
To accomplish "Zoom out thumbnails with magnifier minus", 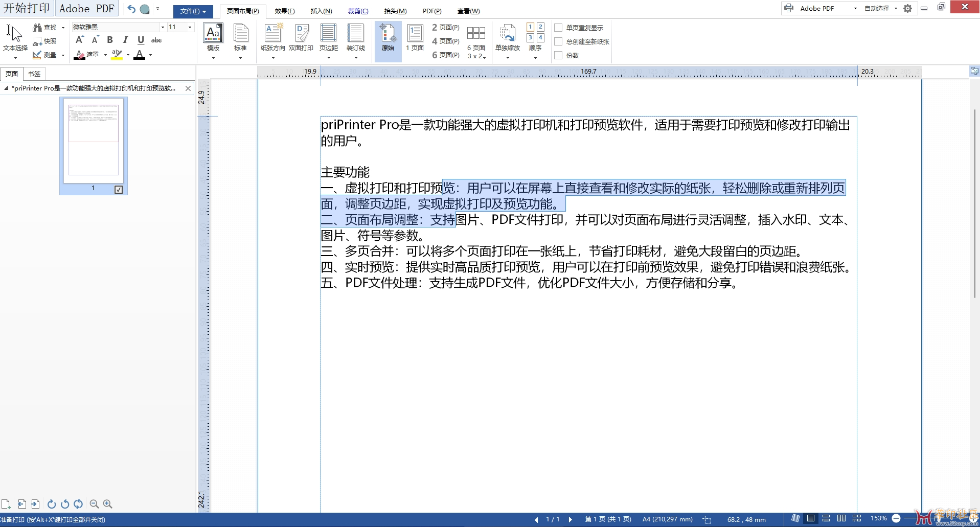I will pos(94,504).
